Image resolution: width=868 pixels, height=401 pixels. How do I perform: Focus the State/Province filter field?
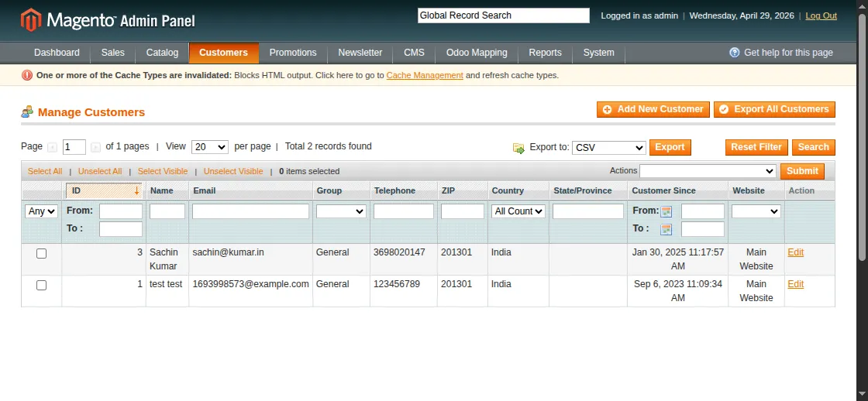[x=588, y=211]
